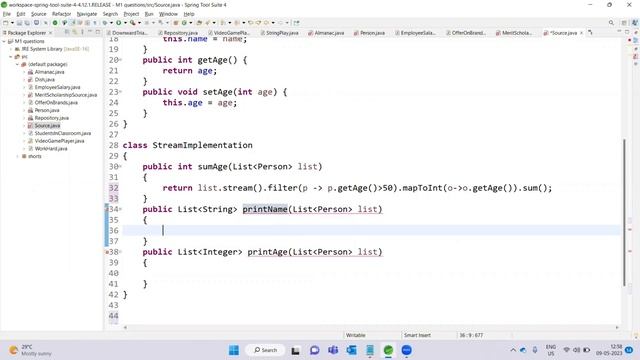Switch to the Almanac.java editor tab
Screen dimensions: 640x360
tap(327, 33)
